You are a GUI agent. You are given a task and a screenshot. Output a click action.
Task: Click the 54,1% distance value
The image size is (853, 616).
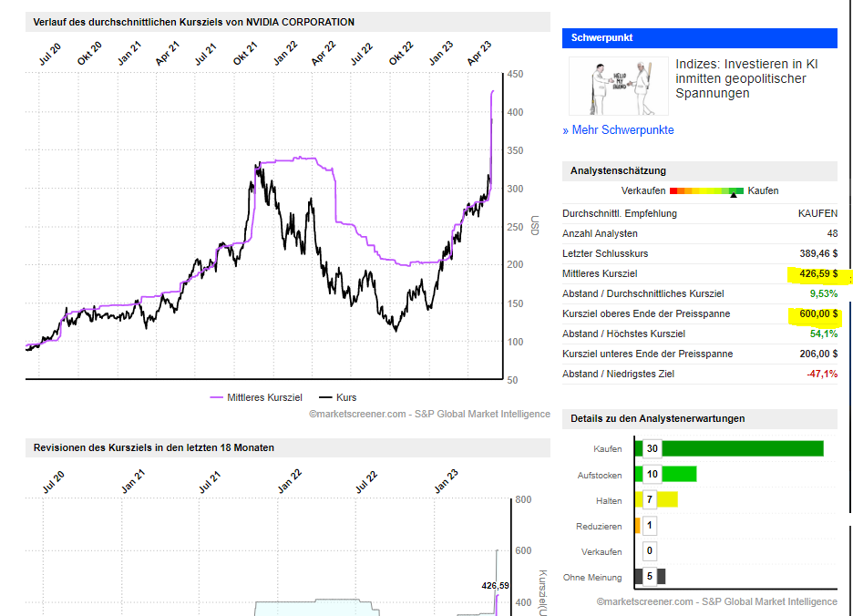[824, 334]
